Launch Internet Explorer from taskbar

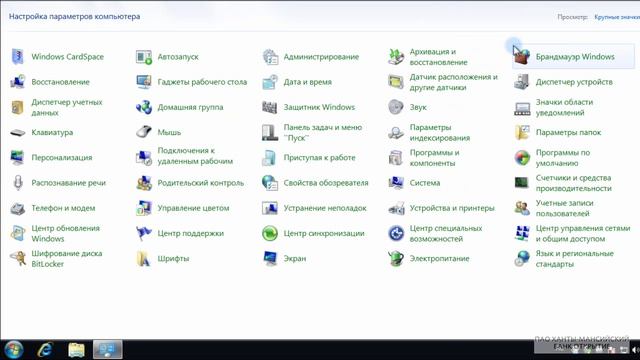click(x=45, y=350)
